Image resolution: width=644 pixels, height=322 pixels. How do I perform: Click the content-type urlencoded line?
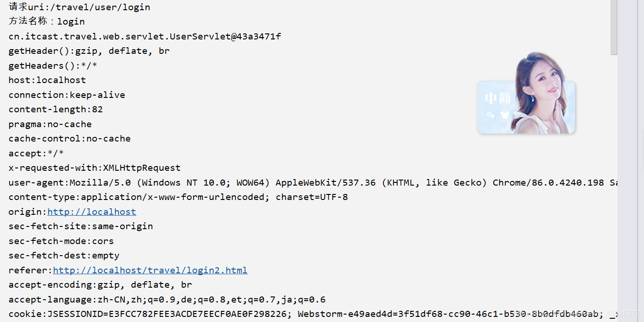tap(178, 197)
